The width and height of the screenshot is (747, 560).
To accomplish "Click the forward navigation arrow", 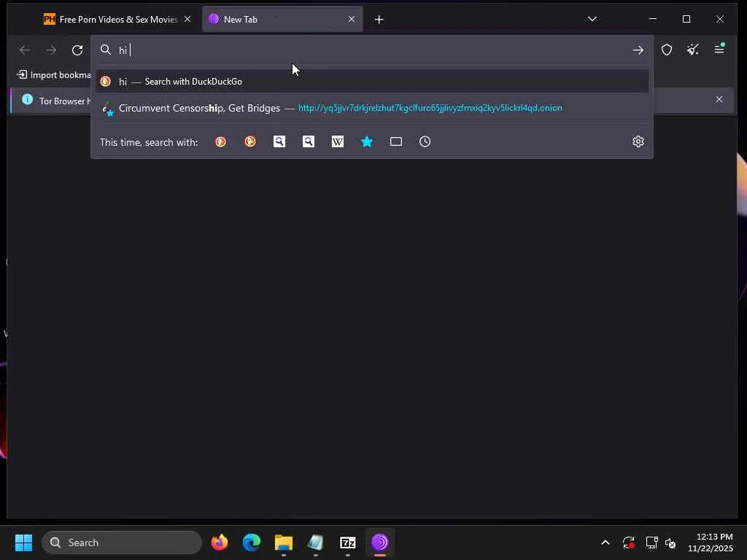I will tap(51, 50).
